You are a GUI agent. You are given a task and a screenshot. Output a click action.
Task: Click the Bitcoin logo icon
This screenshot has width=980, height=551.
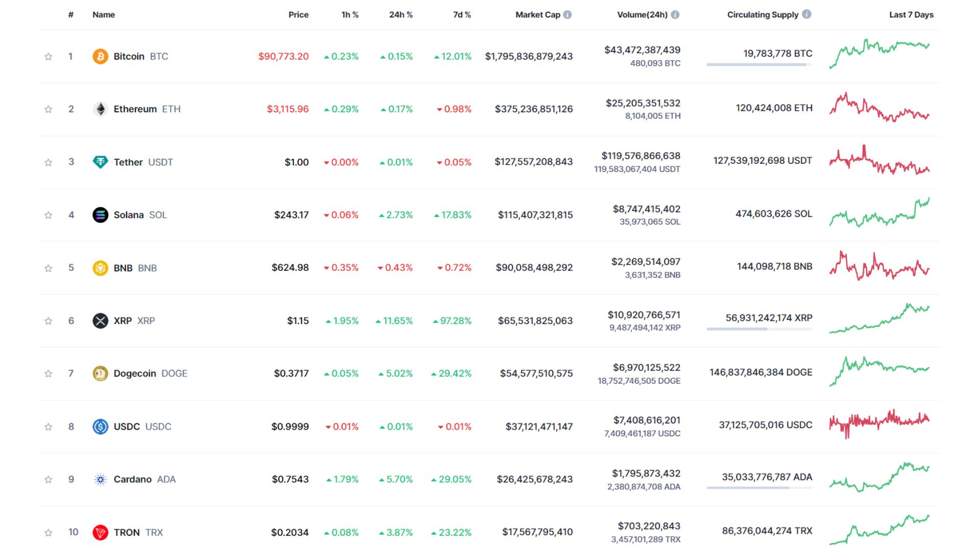point(101,56)
